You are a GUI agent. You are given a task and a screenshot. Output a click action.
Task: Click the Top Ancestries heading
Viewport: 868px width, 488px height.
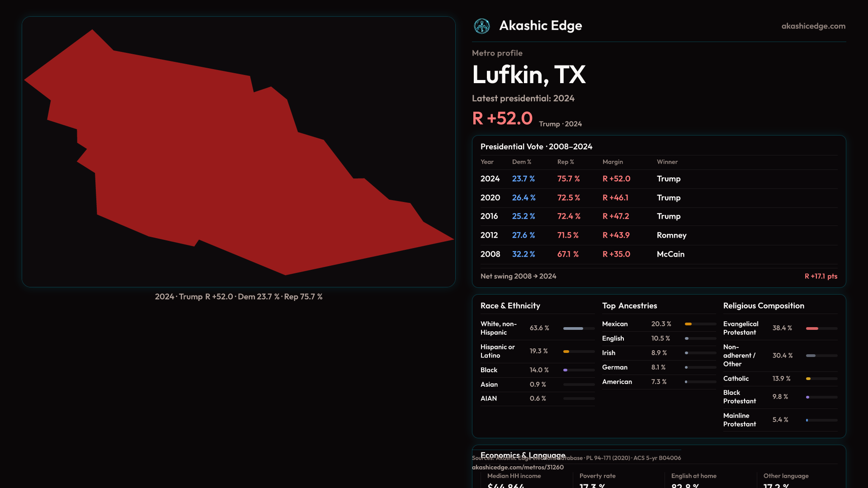tap(629, 306)
